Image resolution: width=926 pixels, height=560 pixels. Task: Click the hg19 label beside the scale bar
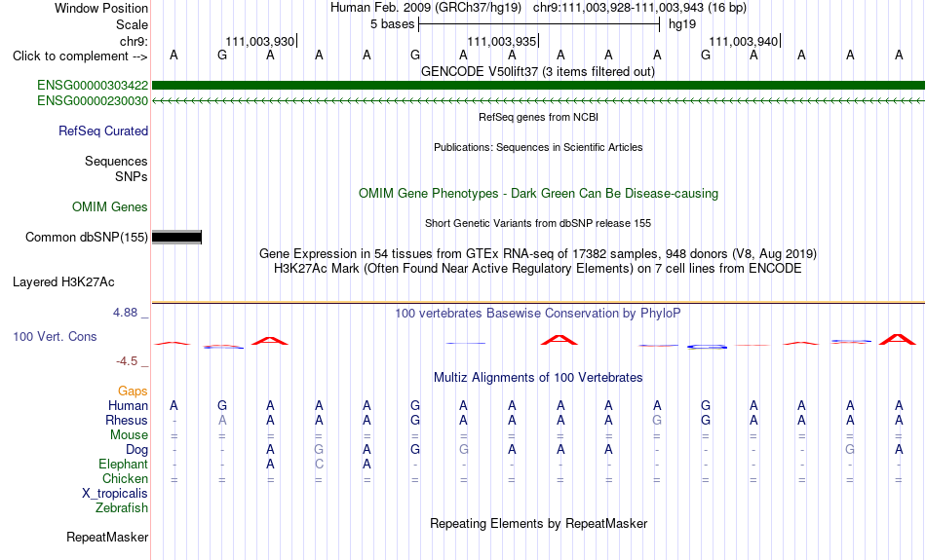coord(682,24)
